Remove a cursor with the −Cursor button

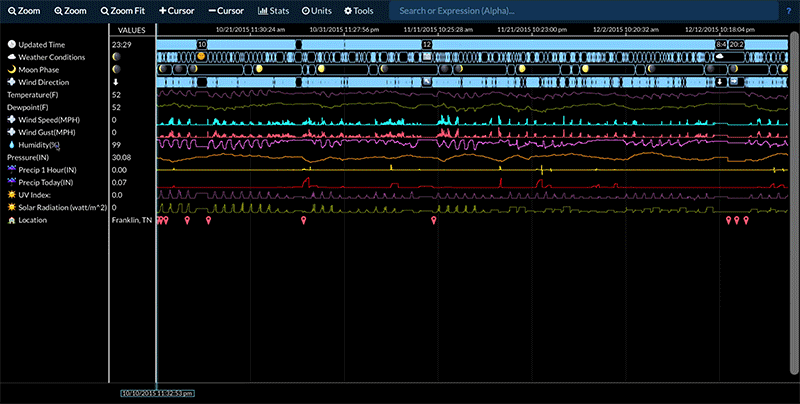pos(226,10)
